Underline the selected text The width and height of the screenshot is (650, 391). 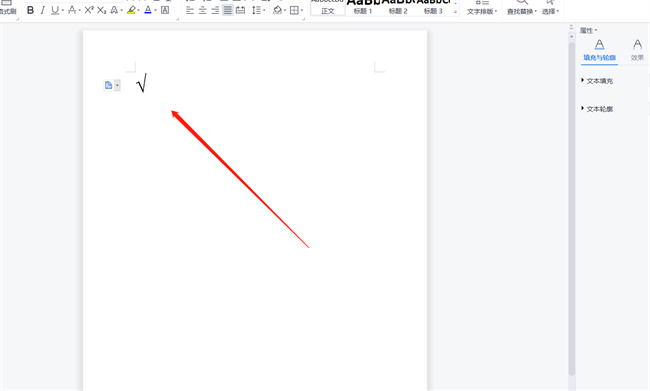tap(55, 10)
